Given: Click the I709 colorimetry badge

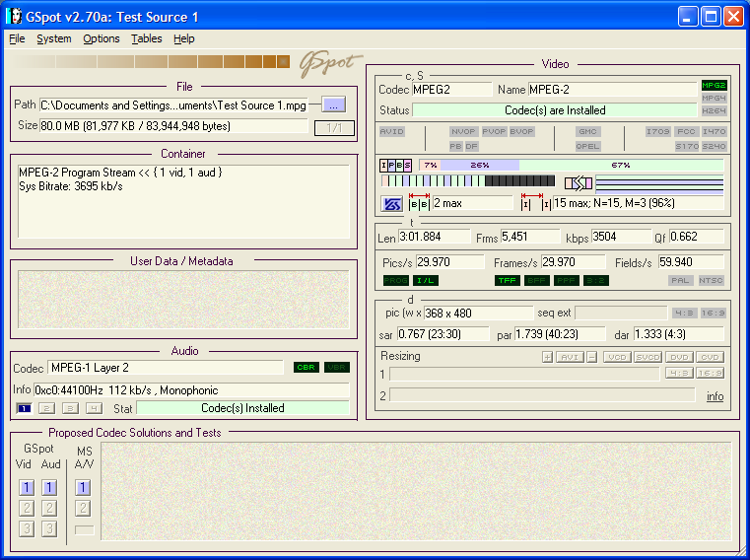Looking at the screenshot, I should pos(658,132).
